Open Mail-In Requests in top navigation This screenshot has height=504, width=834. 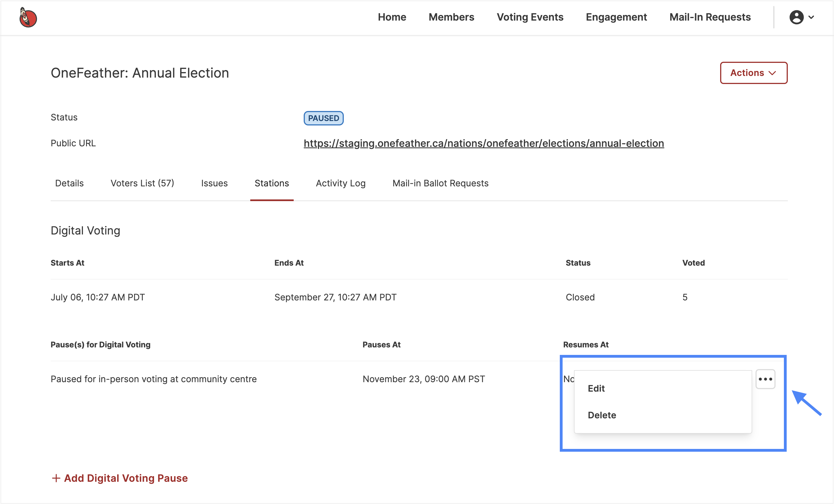tap(710, 17)
